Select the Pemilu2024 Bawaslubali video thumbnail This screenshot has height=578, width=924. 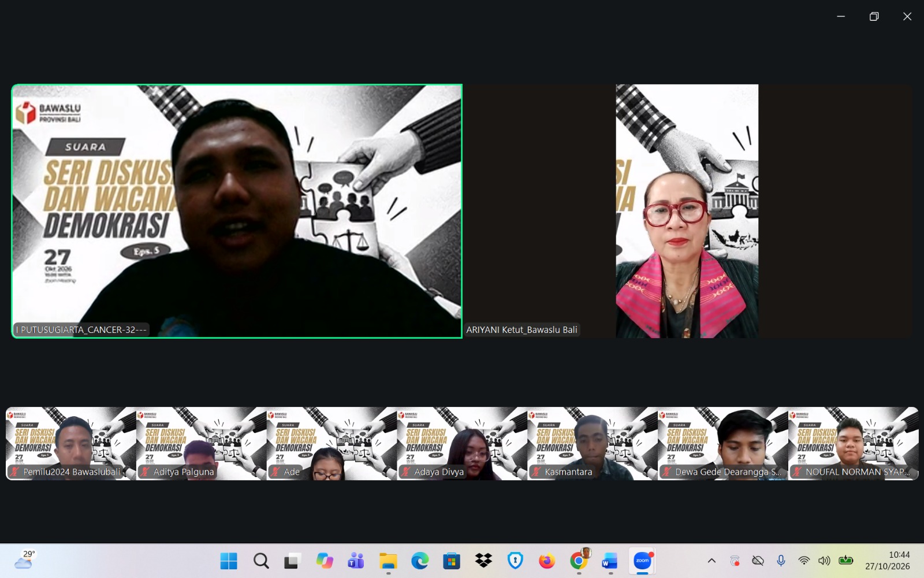[71, 443]
